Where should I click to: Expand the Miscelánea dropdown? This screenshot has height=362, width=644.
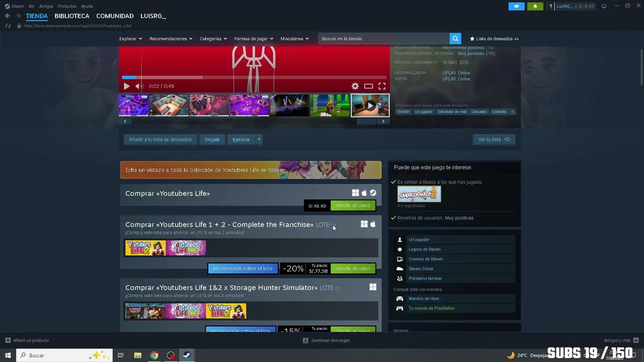[x=295, y=39]
